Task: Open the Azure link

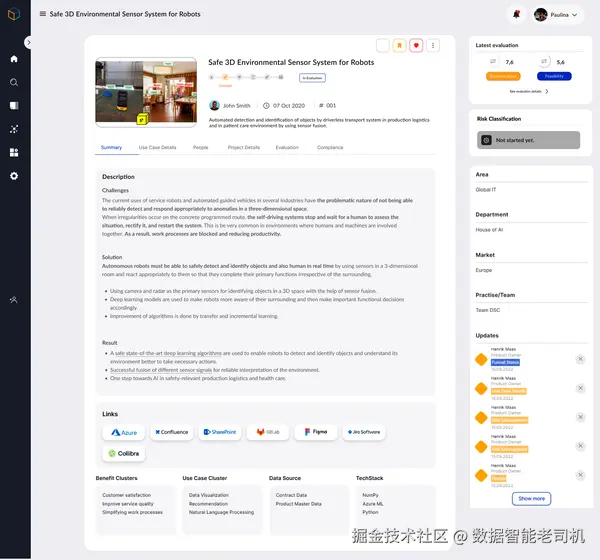Action: click(x=124, y=432)
